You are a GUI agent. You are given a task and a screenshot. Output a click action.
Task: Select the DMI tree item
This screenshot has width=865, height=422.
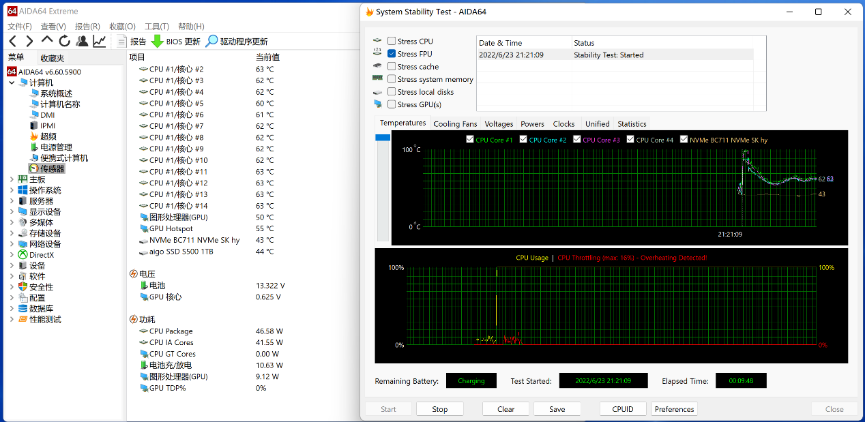[47, 115]
